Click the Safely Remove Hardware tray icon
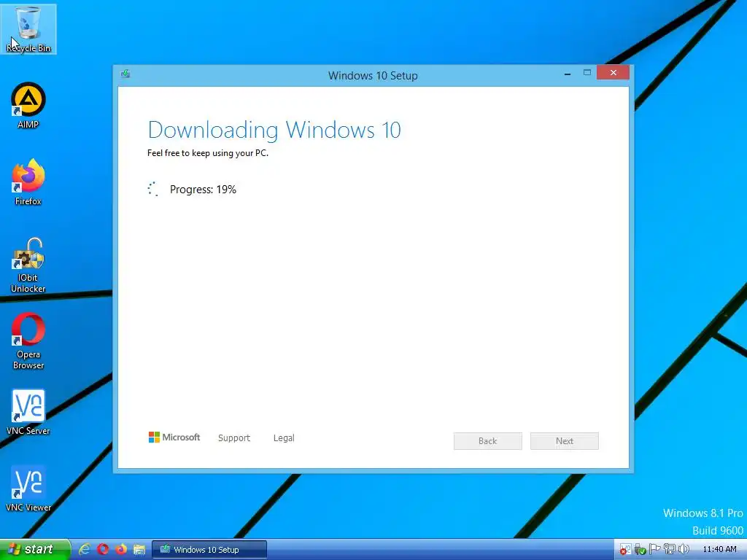This screenshot has height=560, width=747. pyautogui.click(x=640, y=550)
